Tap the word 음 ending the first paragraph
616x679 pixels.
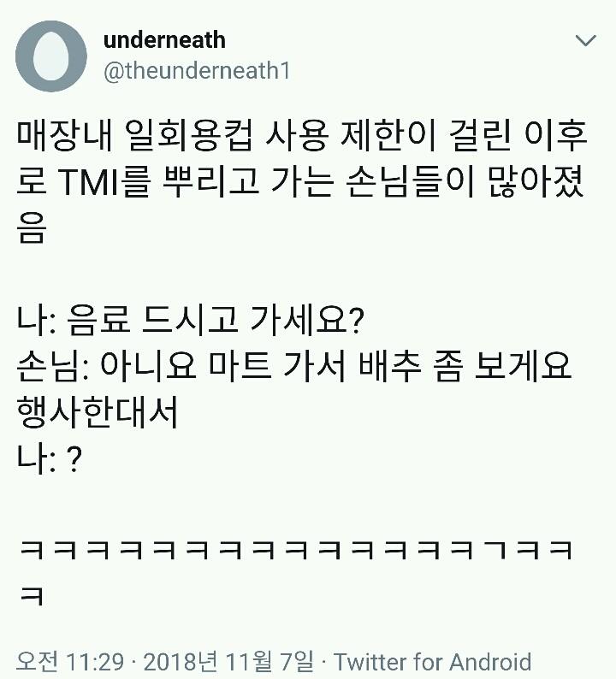coord(32,228)
